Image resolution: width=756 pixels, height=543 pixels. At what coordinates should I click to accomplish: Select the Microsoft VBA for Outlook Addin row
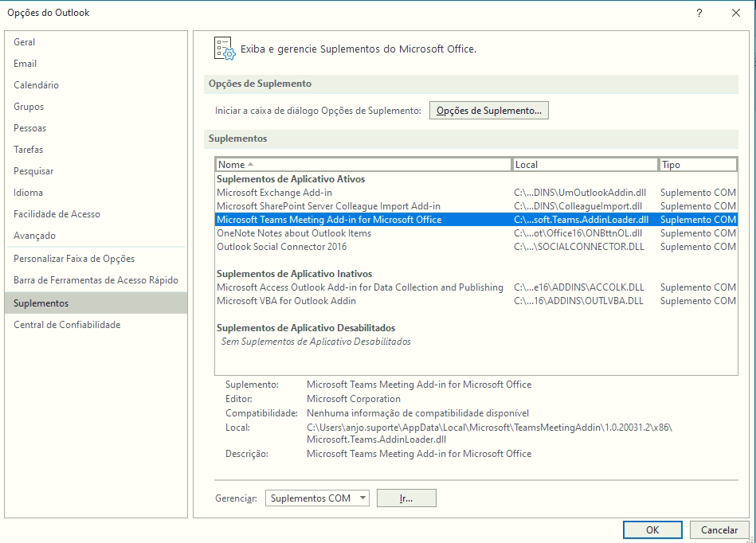pos(476,301)
